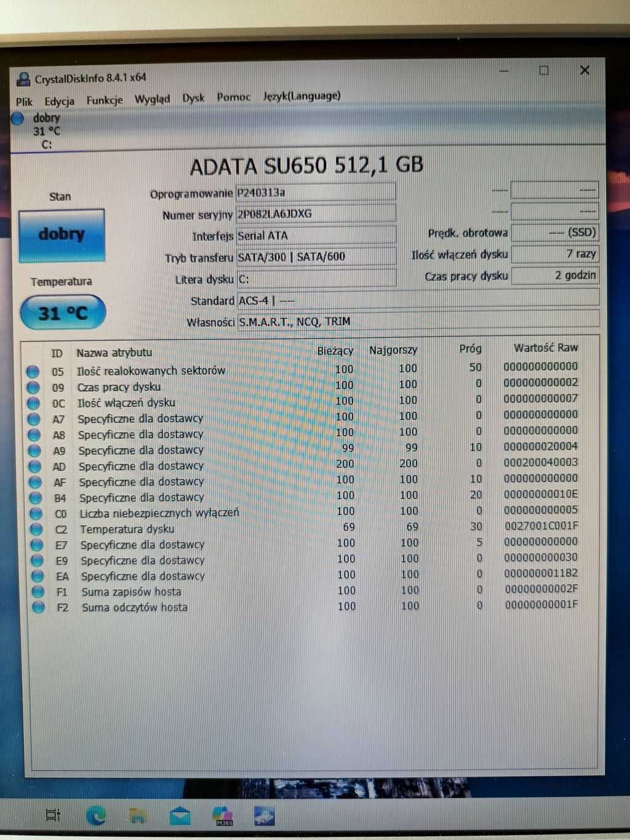Click the features field S.M.A.R.T., NCQ, TRIM
Screen dimensions: 630x840
(418, 321)
